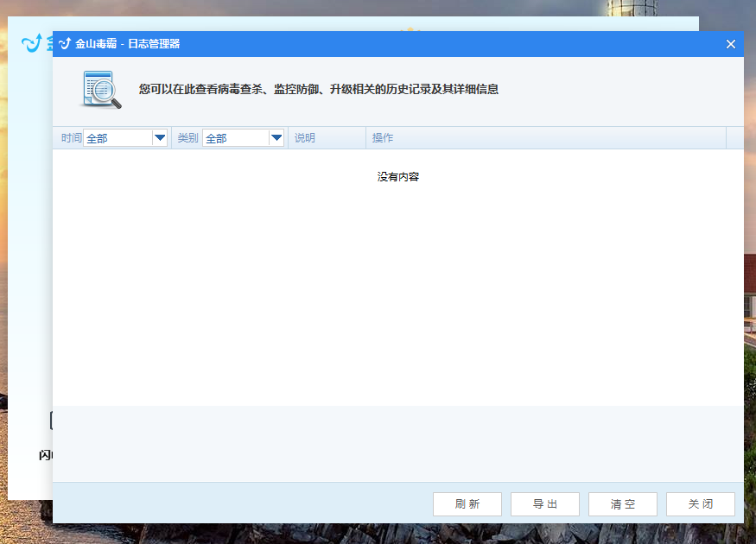
Task: Click the partially hidden icon on the background window's left edge
Action: click(x=50, y=421)
